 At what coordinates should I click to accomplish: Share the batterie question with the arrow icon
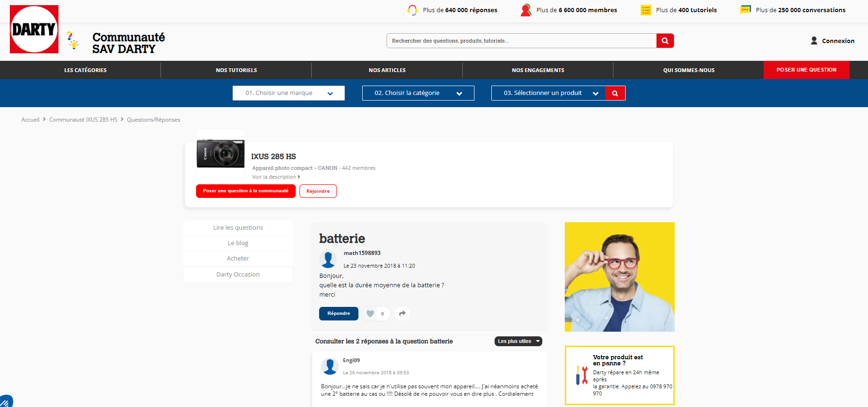402,313
